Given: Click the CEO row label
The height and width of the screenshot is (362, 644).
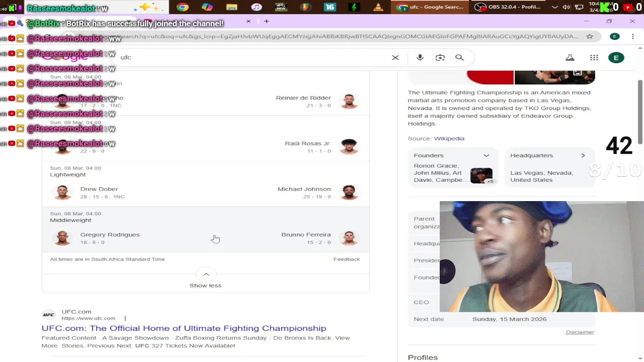Looking at the screenshot, I should [422, 302].
